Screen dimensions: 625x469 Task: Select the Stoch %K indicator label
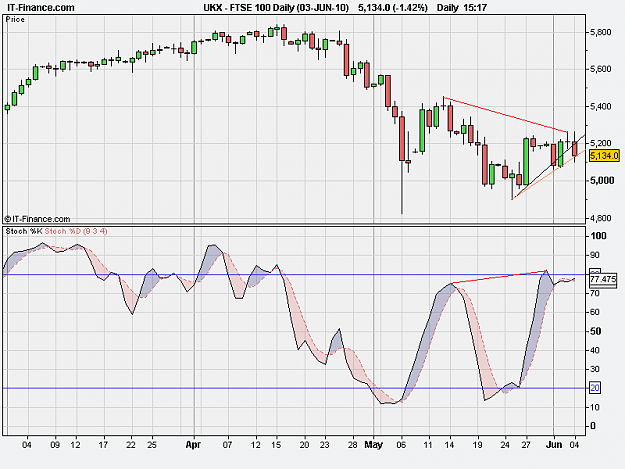click(24, 231)
